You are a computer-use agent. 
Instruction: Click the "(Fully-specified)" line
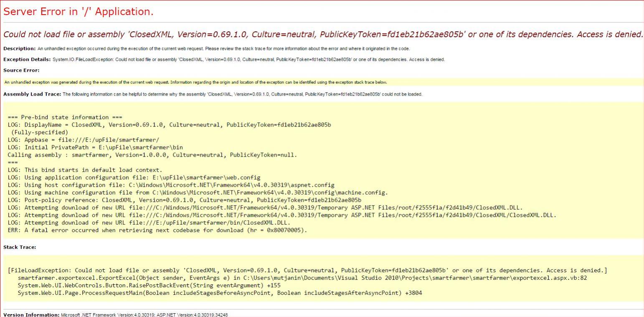(39, 132)
